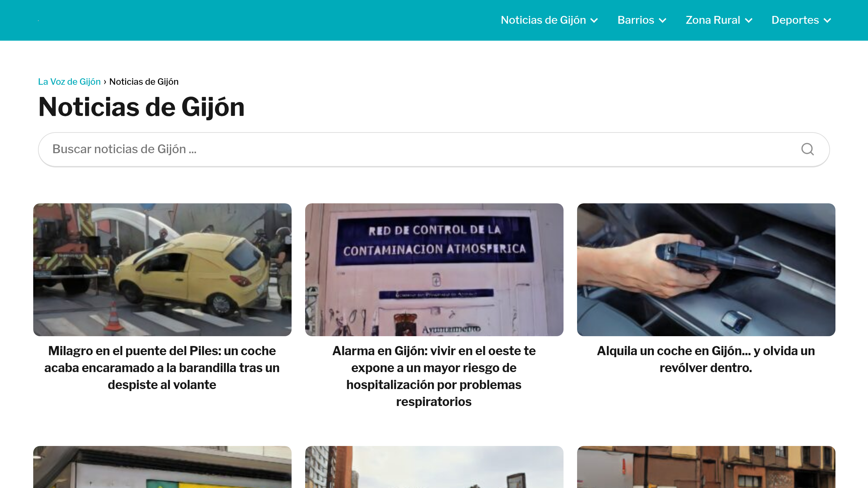This screenshot has width=868, height=488.
Task: Open the Barrios navigation menu
Action: [x=636, y=20]
